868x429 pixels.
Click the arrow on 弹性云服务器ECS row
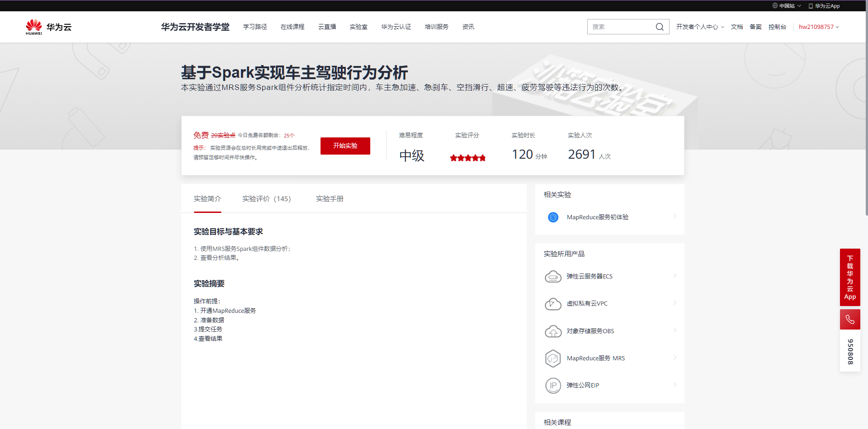pyautogui.click(x=675, y=276)
